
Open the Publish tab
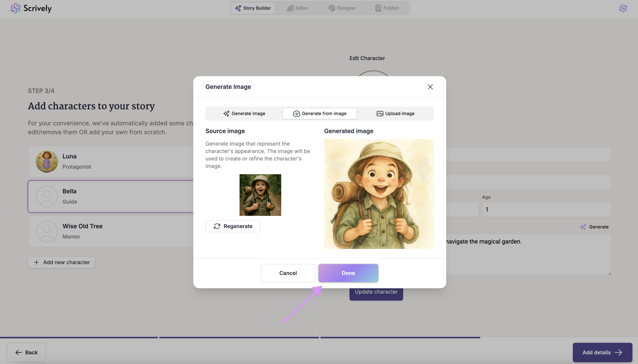(x=387, y=8)
